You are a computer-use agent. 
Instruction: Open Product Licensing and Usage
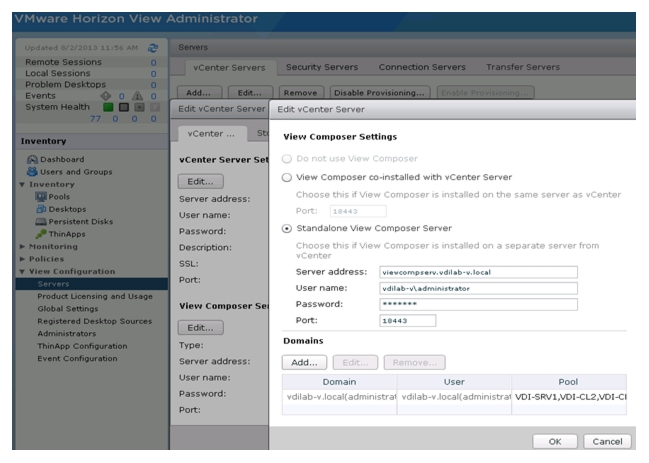pyautogui.click(x=95, y=296)
